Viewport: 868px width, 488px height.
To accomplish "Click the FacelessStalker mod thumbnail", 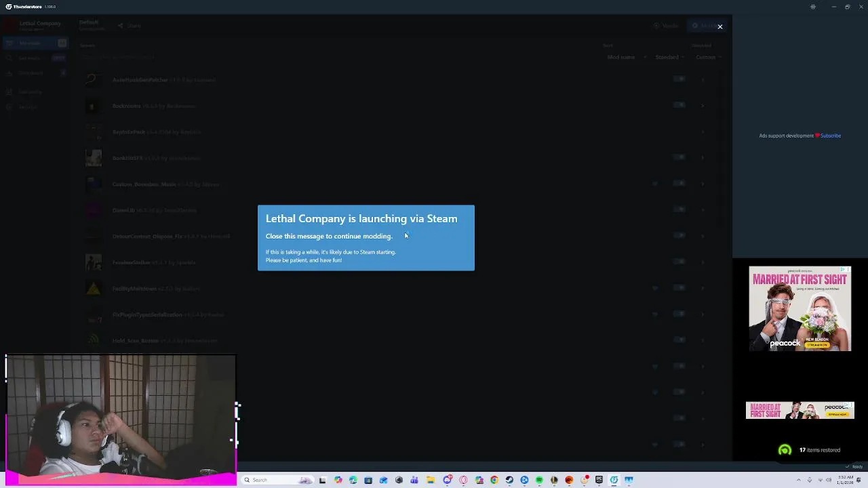I will click(94, 262).
